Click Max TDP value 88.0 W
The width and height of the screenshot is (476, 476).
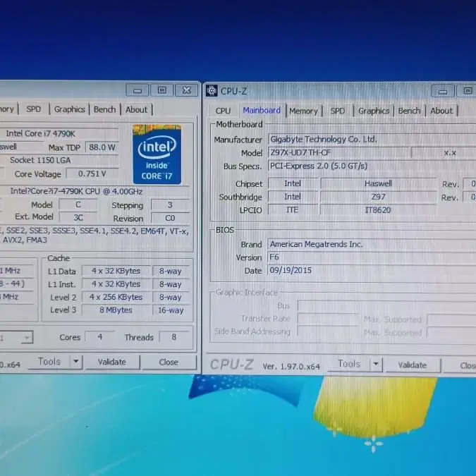pos(102,147)
